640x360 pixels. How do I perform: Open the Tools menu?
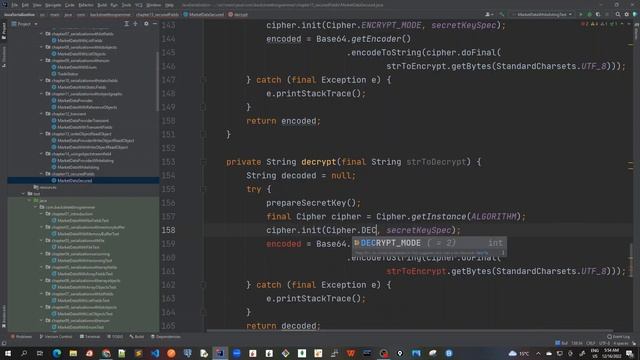click(x=126, y=5)
